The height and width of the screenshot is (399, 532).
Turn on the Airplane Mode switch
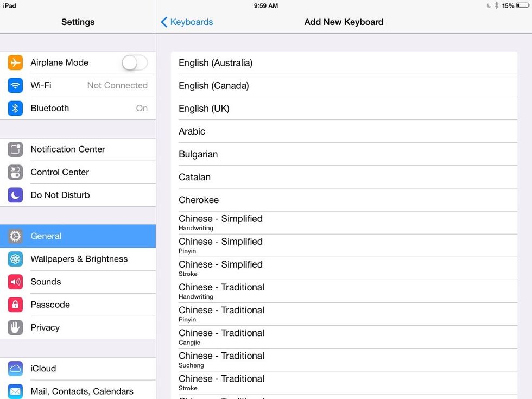(x=135, y=63)
